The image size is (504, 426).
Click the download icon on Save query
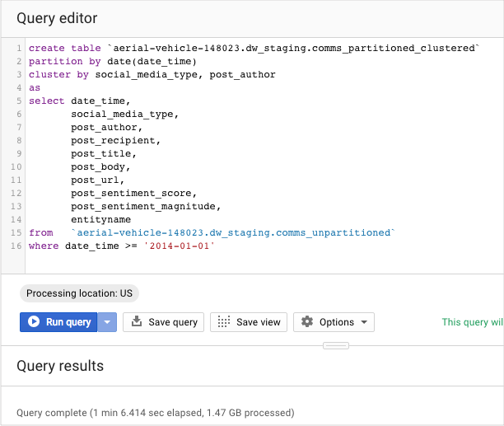137,321
